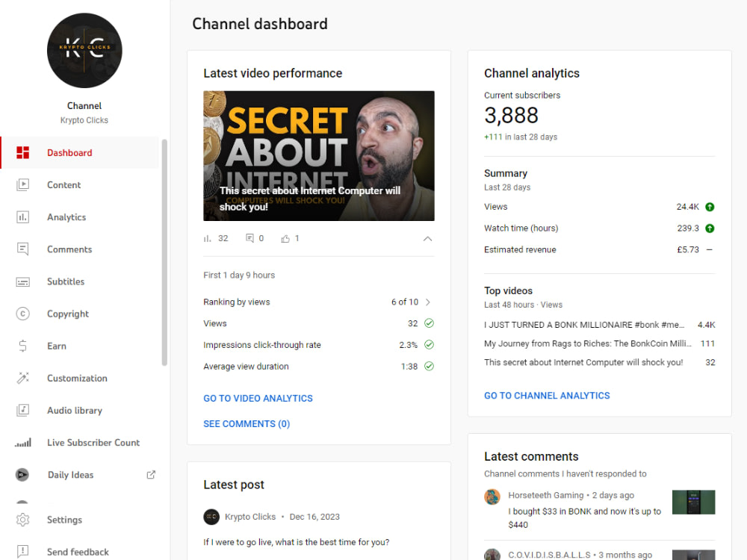Viewport: 747px width, 560px height.
Task: Click Horseteeth Gaming commenter avatar
Action: (x=492, y=497)
